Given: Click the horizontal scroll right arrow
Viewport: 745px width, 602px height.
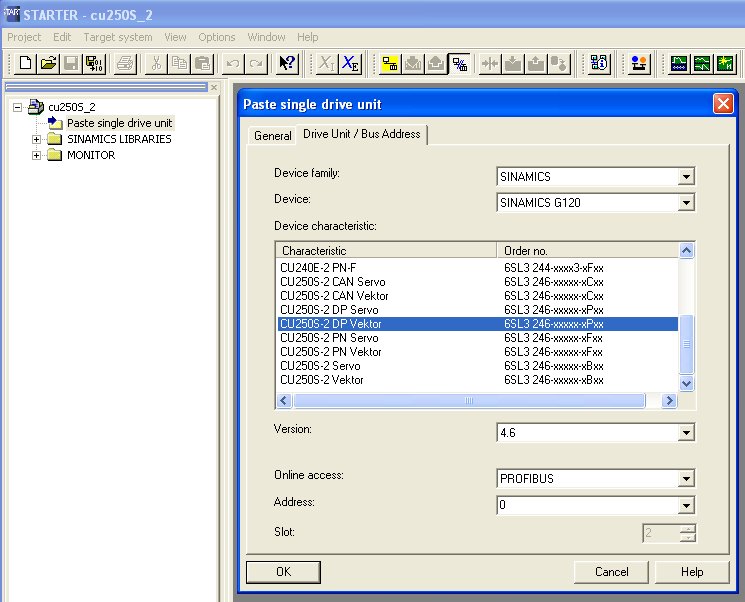Looking at the screenshot, I should (x=669, y=401).
